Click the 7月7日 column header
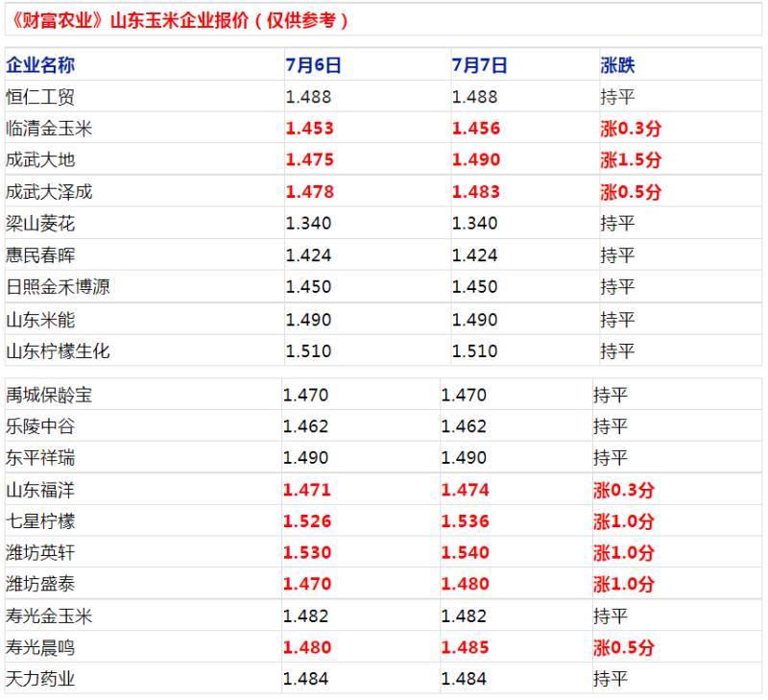The width and height of the screenshot is (768, 700). tap(479, 64)
